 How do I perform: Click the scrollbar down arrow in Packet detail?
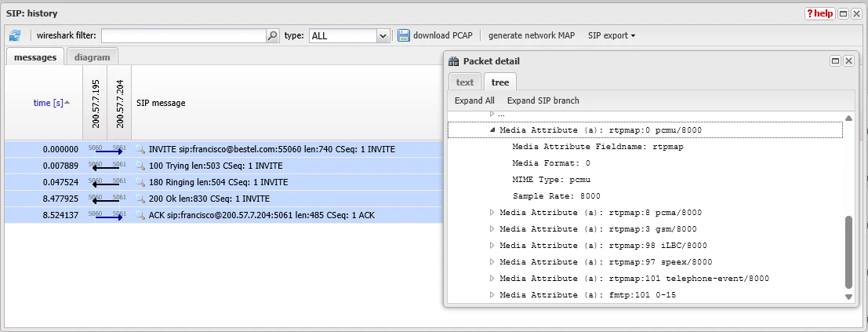point(848,297)
